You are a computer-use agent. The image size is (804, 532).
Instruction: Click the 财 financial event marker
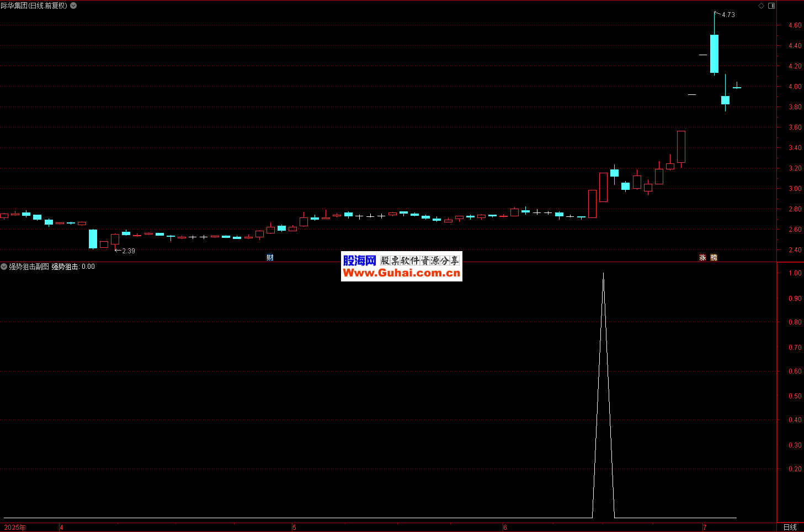click(270, 258)
